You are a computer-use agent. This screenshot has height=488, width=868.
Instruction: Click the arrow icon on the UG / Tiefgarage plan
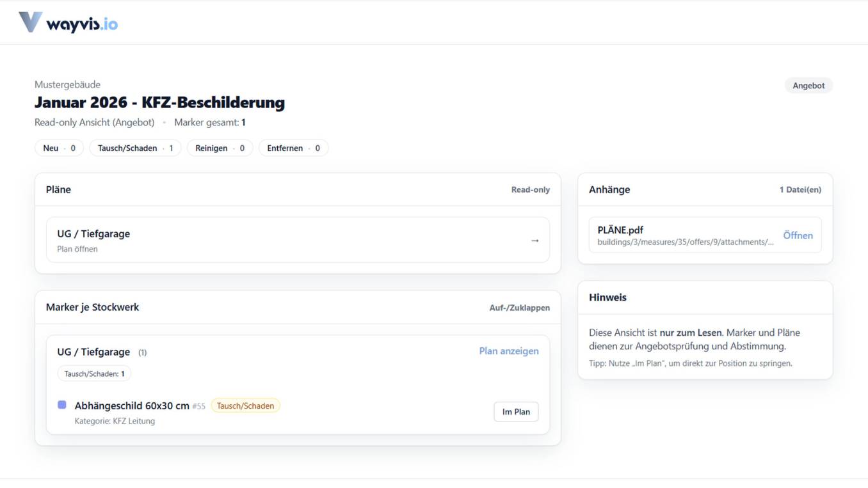tap(534, 240)
